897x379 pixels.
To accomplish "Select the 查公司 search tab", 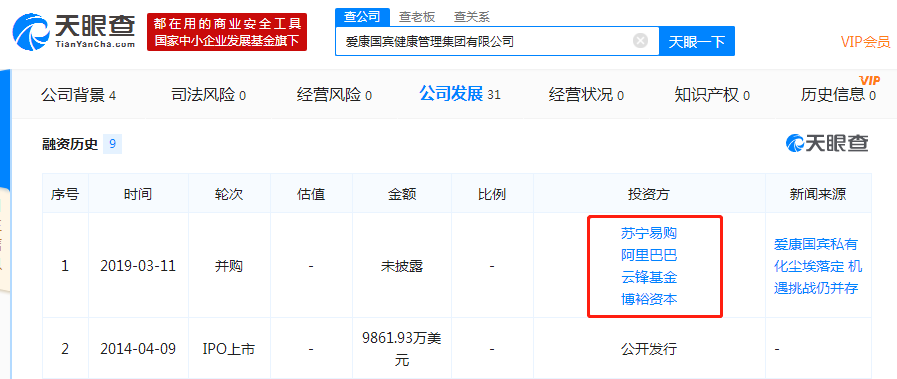I will pyautogui.click(x=362, y=17).
